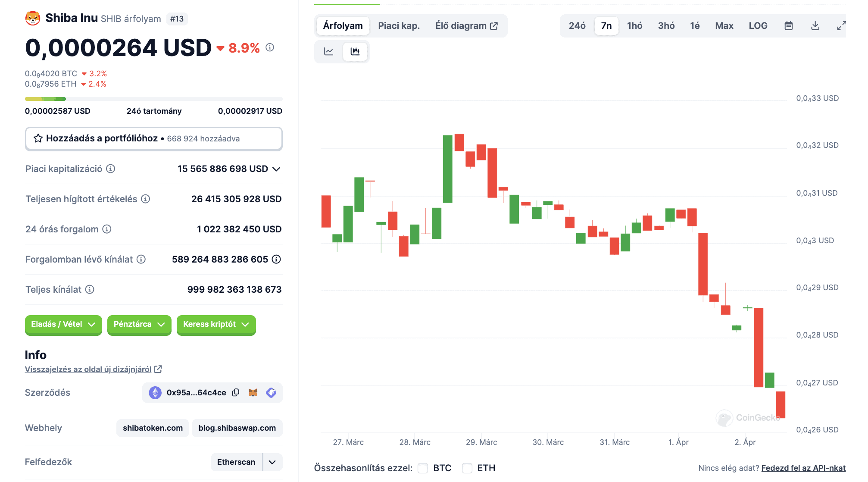Select Árfolyam chart tab
The image size is (868, 482).
343,26
